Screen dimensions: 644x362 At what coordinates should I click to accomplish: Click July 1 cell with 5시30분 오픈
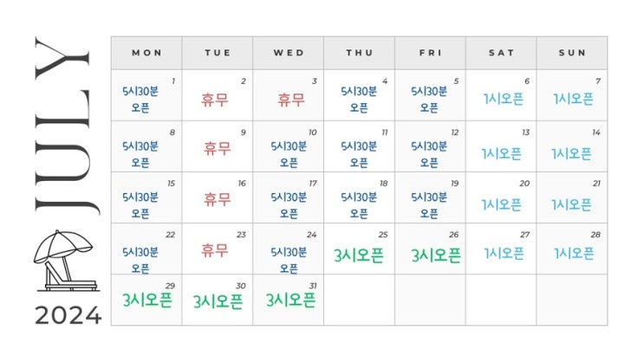pyautogui.click(x=146, y=98)
